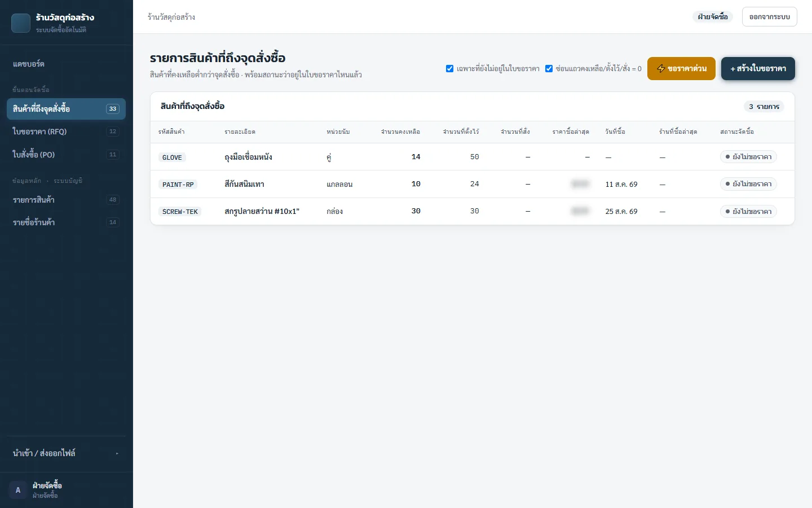Screen dimensions: 812x508
Task: Click the ออกจากระบบ button
Action: pyautogui.click(x=769, y=17)
